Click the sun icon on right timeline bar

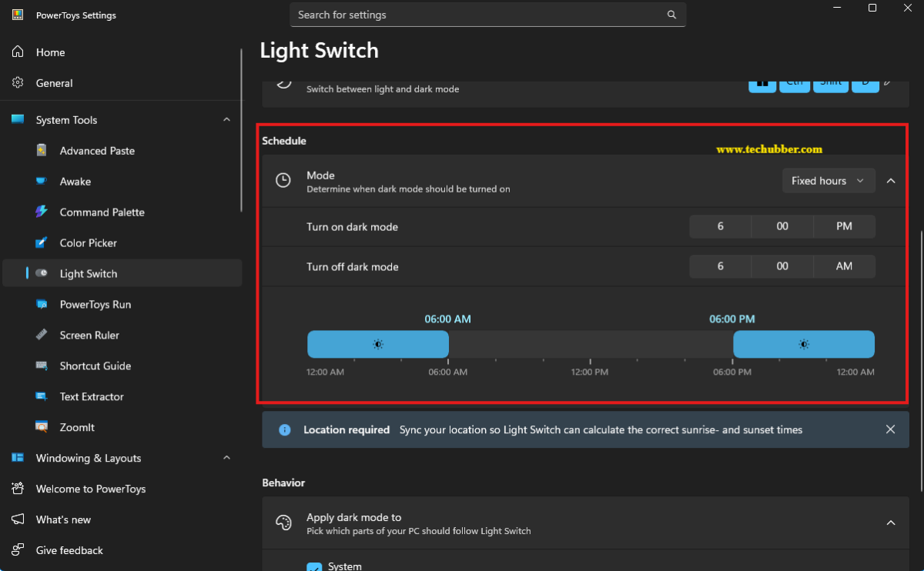point(804,344)
